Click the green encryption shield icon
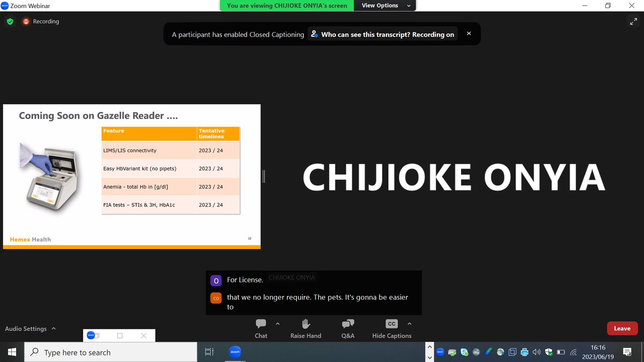644x362 pixels. coord(10,21)
